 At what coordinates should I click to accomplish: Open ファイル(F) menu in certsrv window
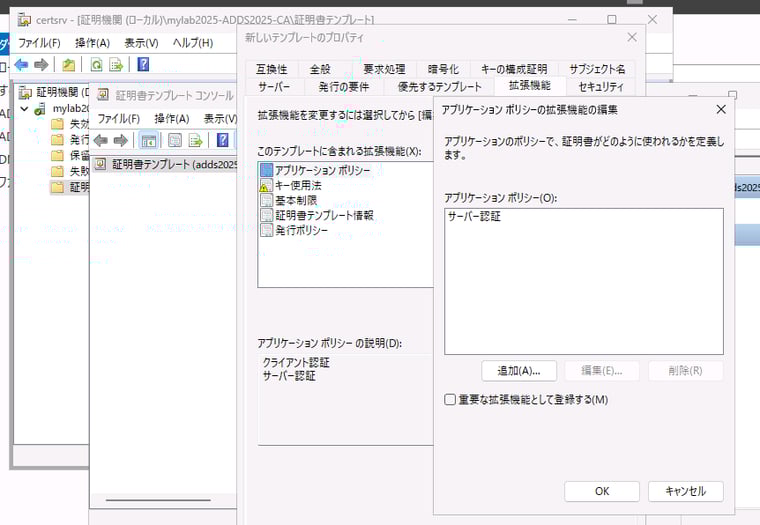pyautogui.click(x=39, y=43)
